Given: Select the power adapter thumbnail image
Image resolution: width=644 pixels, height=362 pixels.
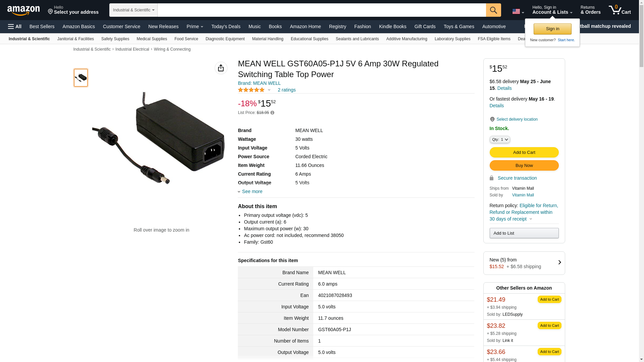Looking at the screenshot, I should pos(81,78).
